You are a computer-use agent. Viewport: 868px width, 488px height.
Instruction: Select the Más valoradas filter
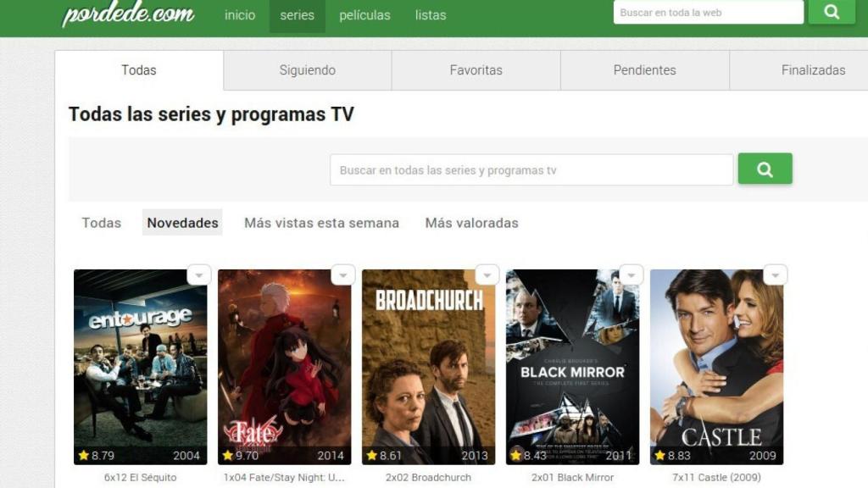[x=471, y=223]
